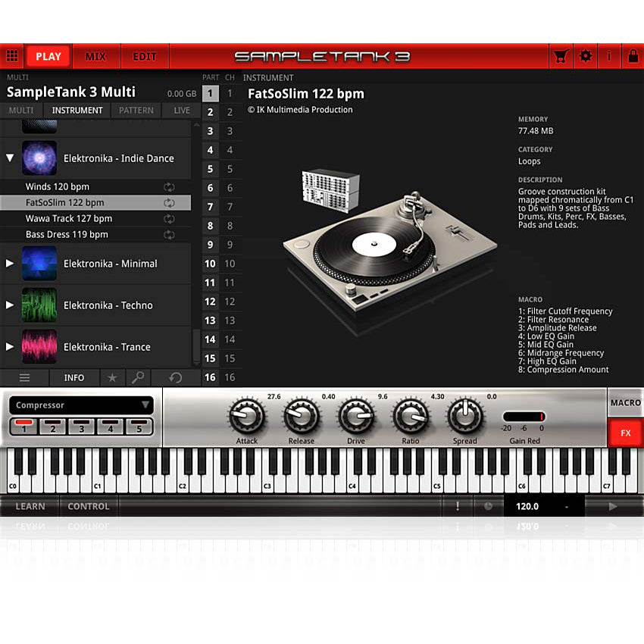Open the shopping cart store icon

560,55
